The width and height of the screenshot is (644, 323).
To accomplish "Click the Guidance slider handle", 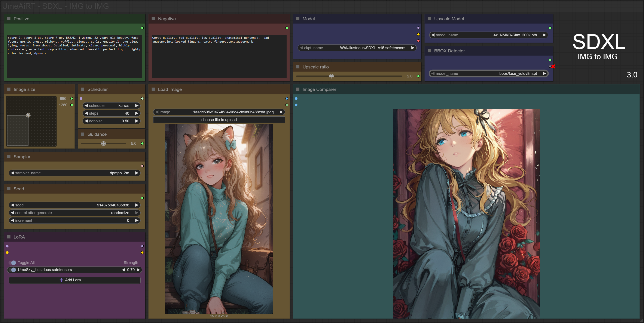I will click(x=104, y=143).
